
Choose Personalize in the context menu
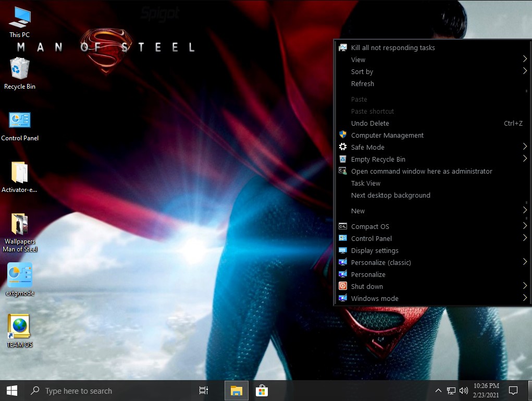pyautogui.click(x=432, y=274)
